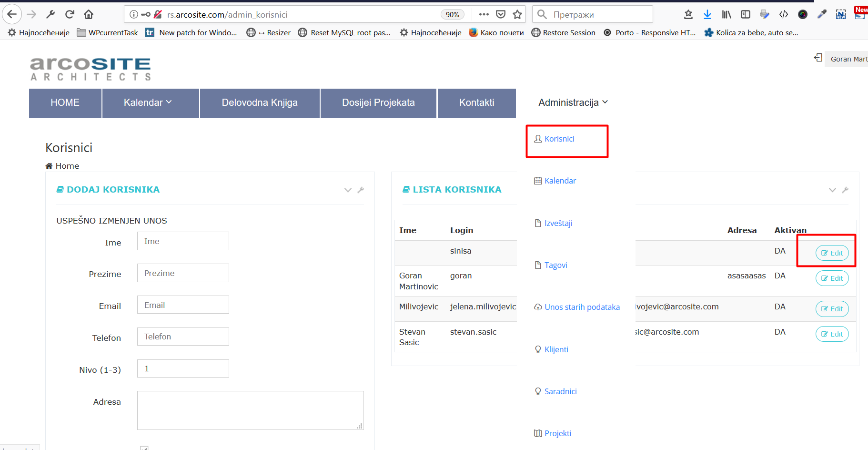Click the Adresa text area
Viewport: 868px width, 450px height.
pyautogui.click(x=251, y=410)
